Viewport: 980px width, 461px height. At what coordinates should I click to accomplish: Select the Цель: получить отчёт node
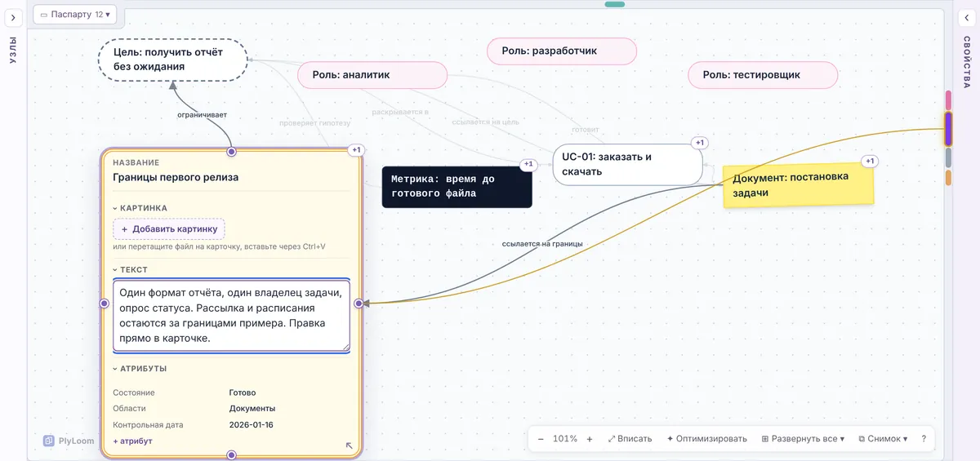pos(172,60)
